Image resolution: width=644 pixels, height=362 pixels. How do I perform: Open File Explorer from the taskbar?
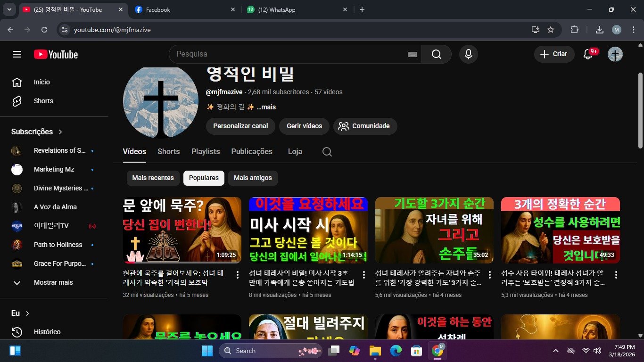point(375,351)
